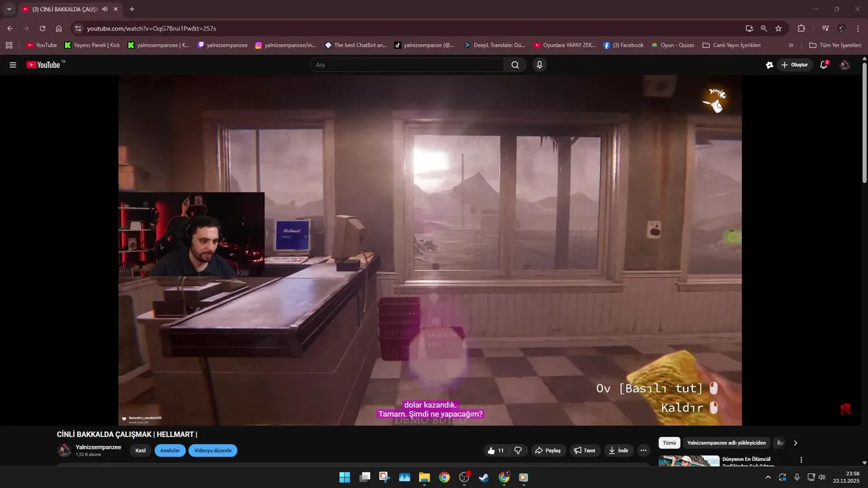Open the suggested video thumbnail
Screen dimensions: 868x488
click(689, 462)
